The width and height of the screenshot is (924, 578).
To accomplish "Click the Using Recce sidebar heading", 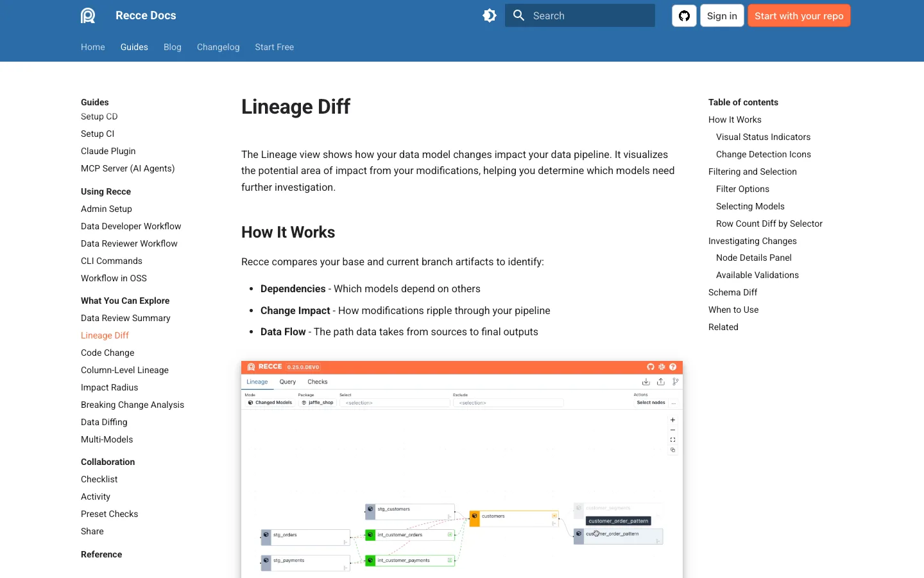I will click(x=106, y=191).
